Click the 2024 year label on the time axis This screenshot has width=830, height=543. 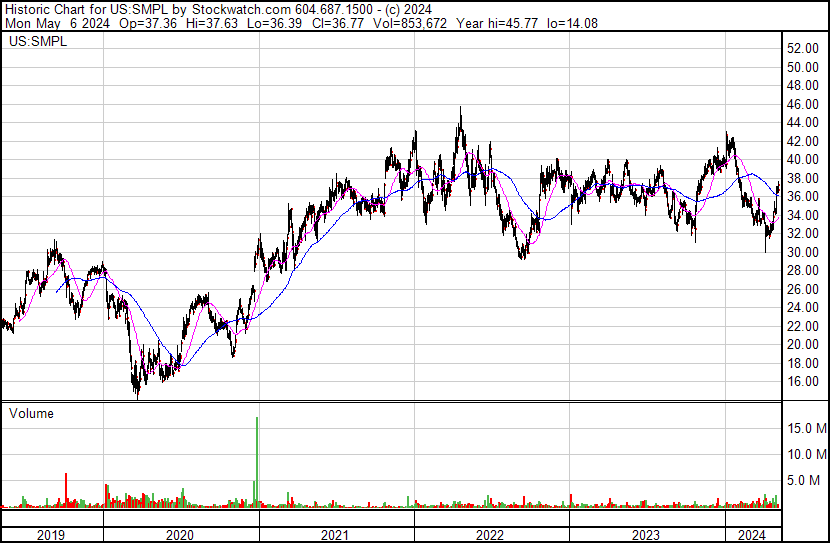pos(752,535)
